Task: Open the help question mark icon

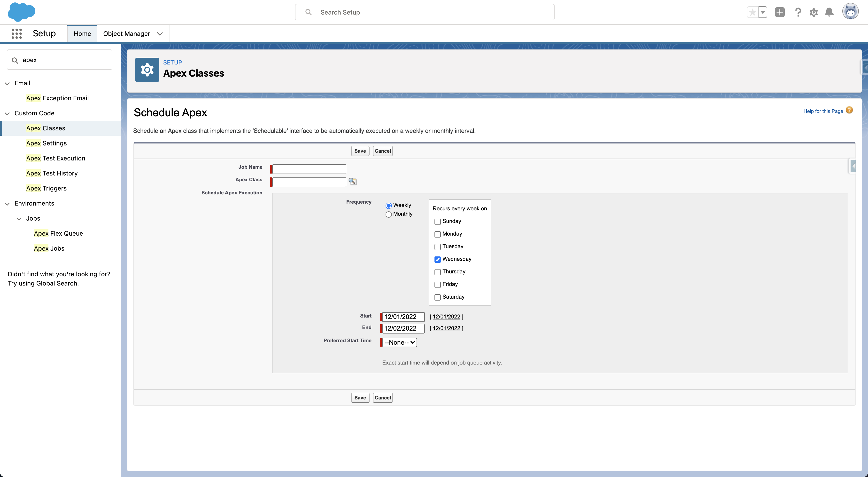Action: tap(798, 12)
